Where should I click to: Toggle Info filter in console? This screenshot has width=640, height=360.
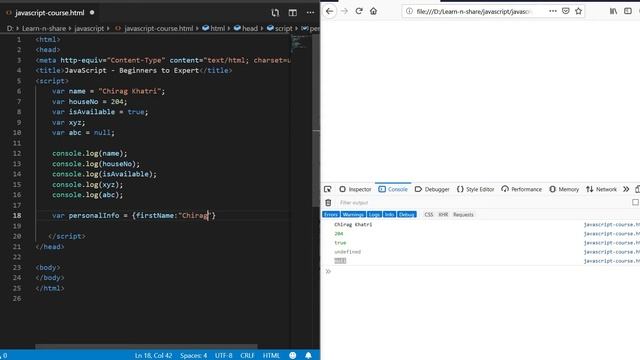389,214
